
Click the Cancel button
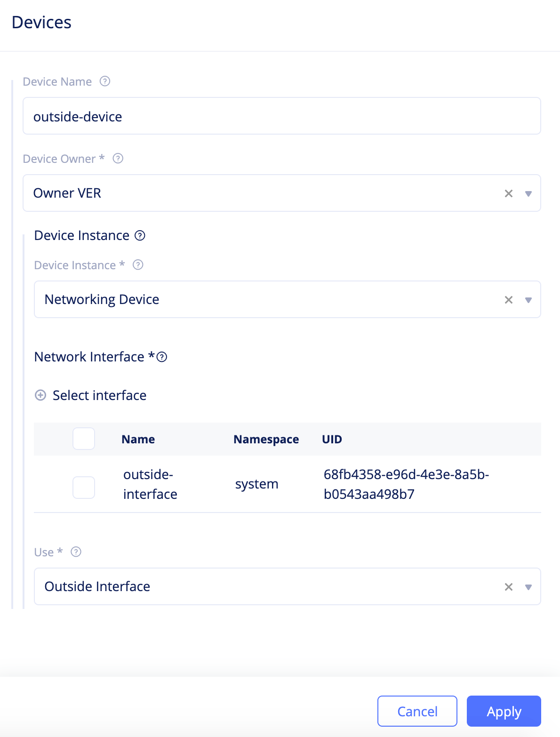point(417,711)
